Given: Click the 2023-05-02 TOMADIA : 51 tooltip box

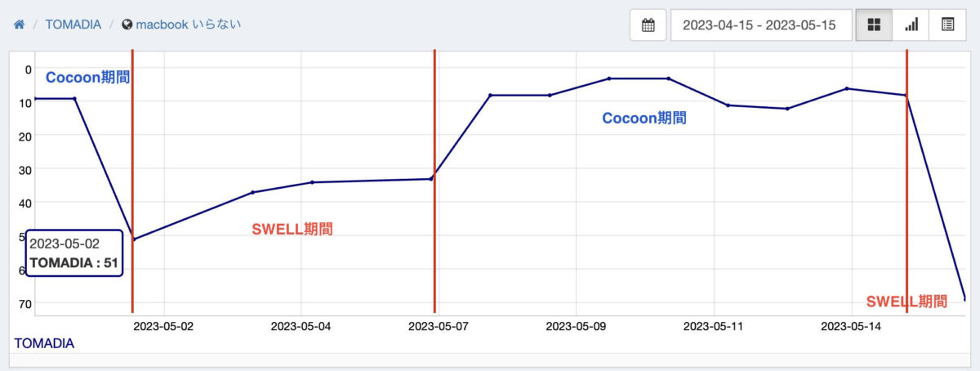Looking at the screenshot, I should pyautogui.click(x=74, y=253).
